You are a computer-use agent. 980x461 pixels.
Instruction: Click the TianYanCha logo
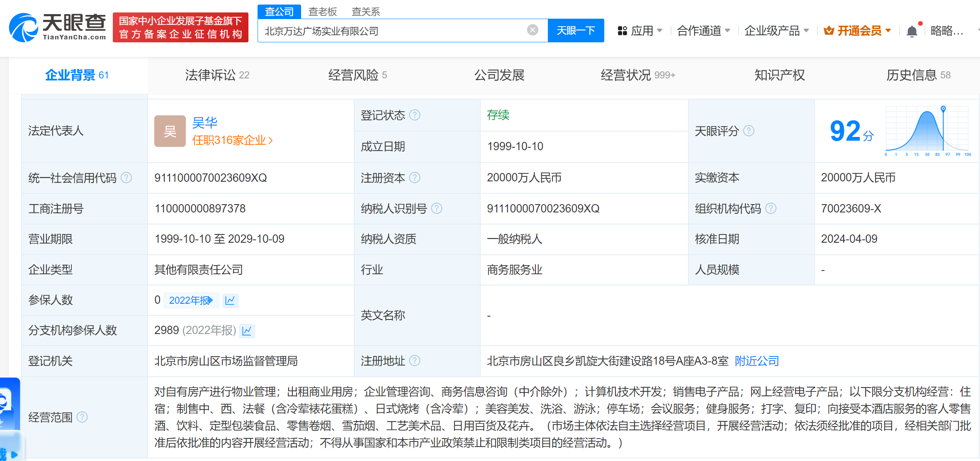pyautogui.click(x=57, y=27)
